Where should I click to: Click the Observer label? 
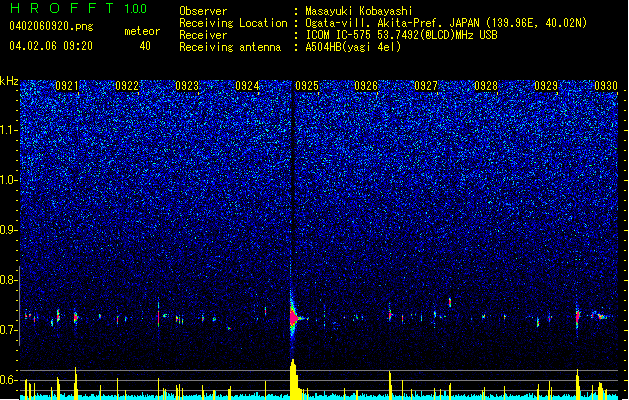tap(203, 11)
